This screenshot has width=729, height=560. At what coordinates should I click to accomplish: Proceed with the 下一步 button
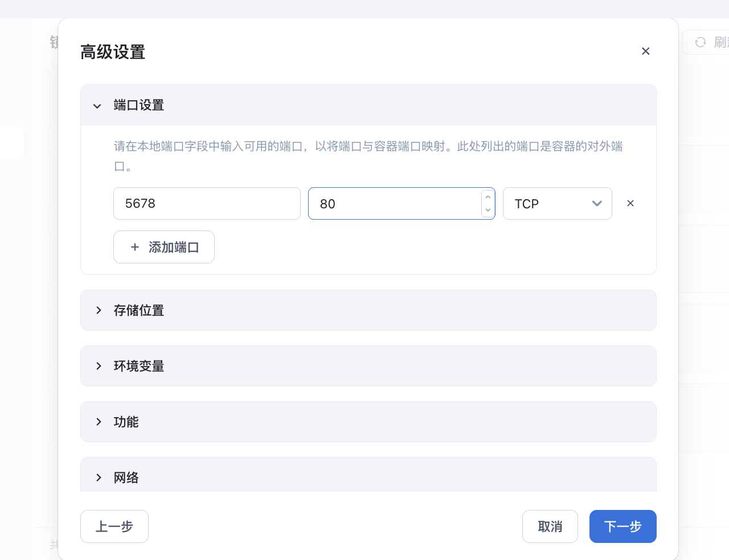click(622, 526)
